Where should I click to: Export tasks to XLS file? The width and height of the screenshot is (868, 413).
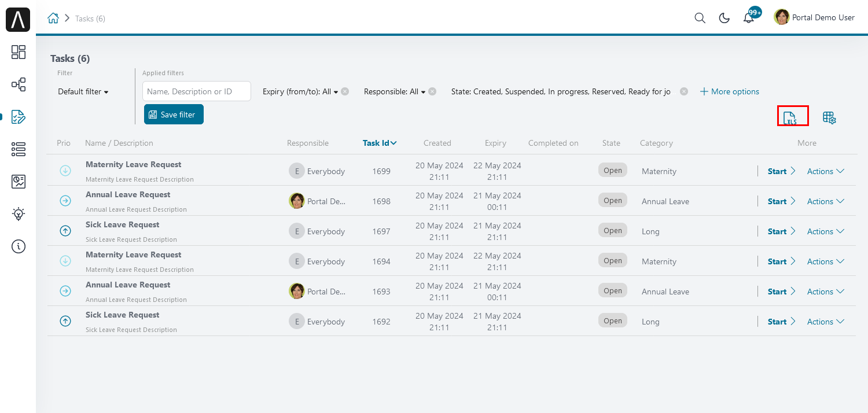[790, 118]
